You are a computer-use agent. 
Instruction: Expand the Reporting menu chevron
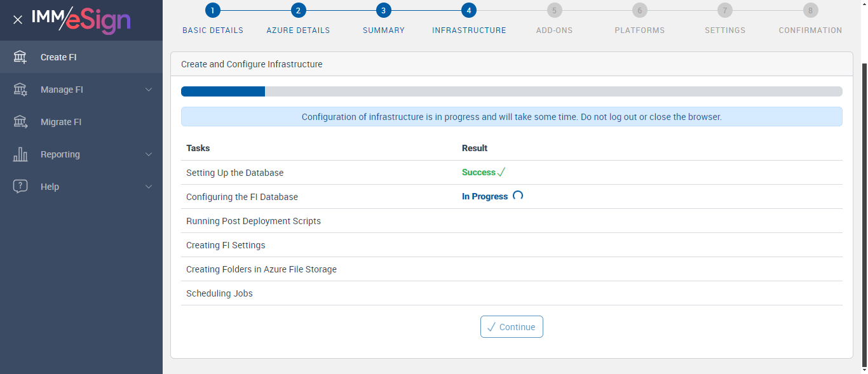149,154
